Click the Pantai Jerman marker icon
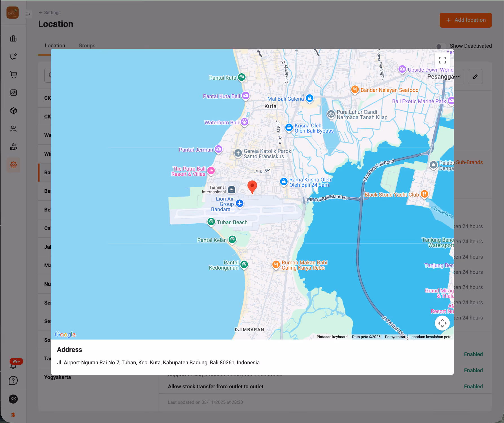The width and height of the screenshot is (504, 423). click(218, 149)
